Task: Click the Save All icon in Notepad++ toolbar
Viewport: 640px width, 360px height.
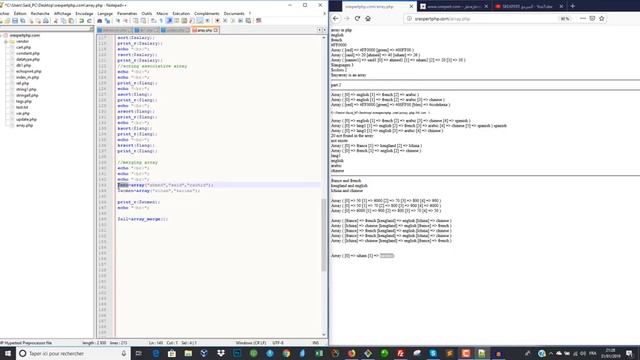Action: pyautogui.click(x=23, y=21)
